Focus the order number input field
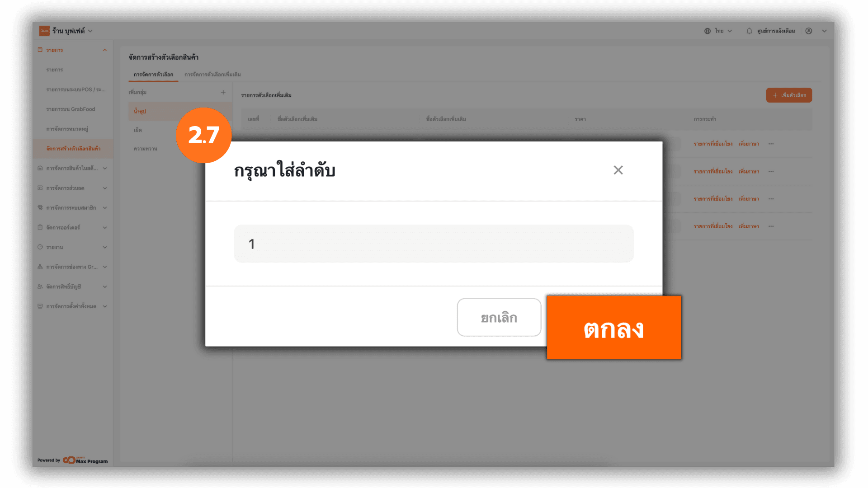This screenshot has height=488, width=868. click(434, 244)
